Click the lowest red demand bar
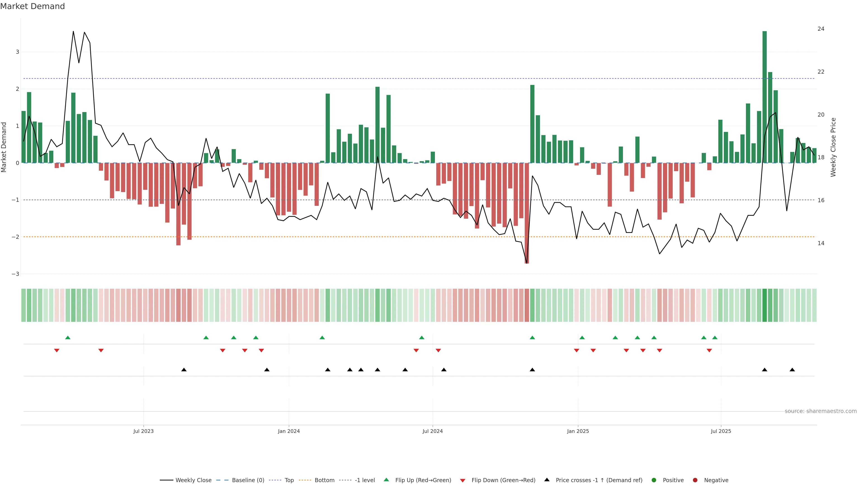The width and height of the screenshot is (868, 488). click(527, 213)
